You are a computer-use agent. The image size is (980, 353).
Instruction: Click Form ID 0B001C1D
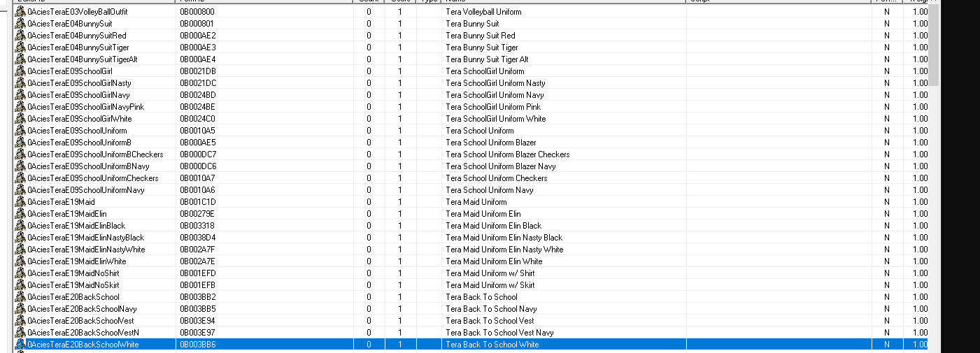coord(198,202)
